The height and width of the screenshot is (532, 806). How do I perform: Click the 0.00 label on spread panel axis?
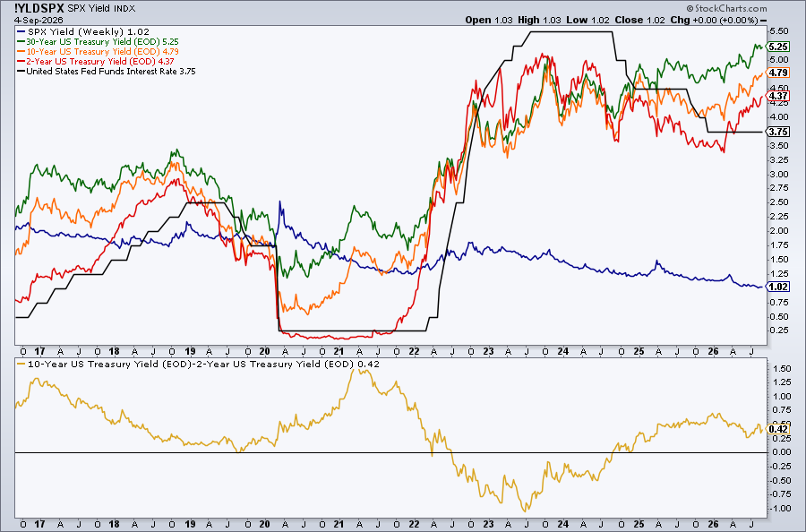[x=782, y=452]
